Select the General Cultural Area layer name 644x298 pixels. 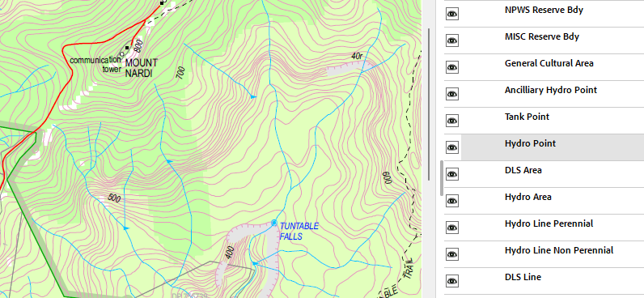coord(549,63)
